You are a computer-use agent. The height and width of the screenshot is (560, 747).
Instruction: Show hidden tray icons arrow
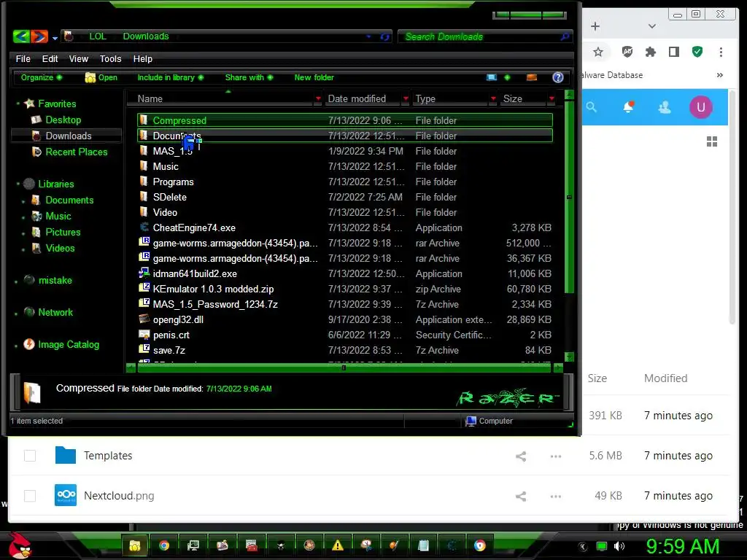click(x=583, y=547)
